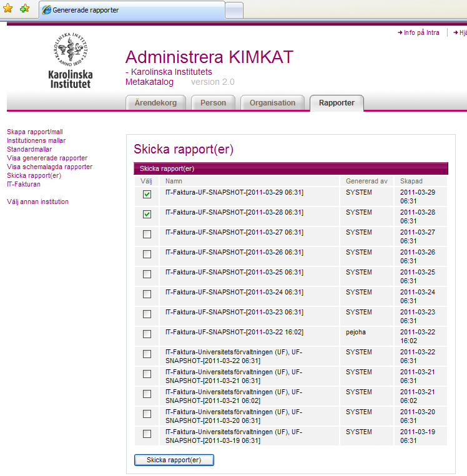
Task: Check the 2011-03-26 06:31 report
Action: click(x=147, y=254)
